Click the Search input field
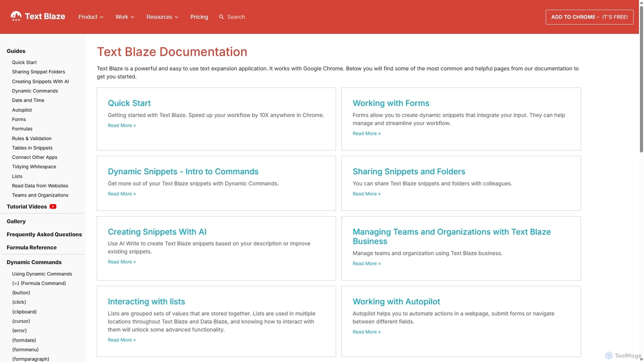The height and width of the screenshot is (362, 644). [236, 17]
